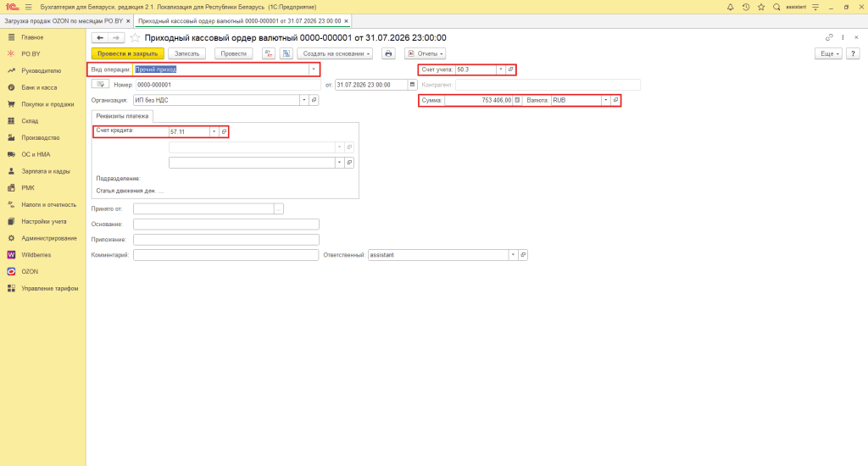Show Дт/Кт postings icon
868x466 pixels.
click(269, 53)
